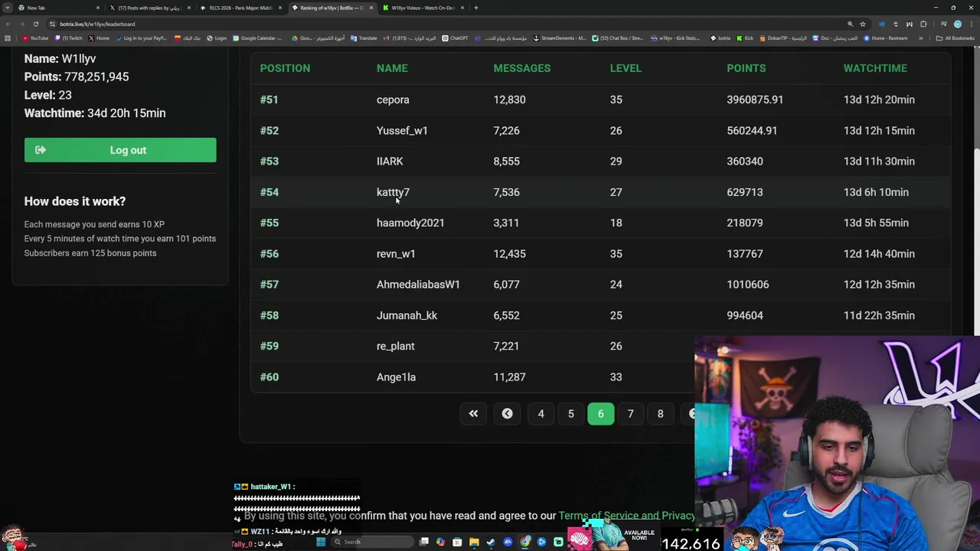Image resolution: width=980 pixels, height=551 pixels.
Task: Open leaderboard page 8
Action: (x=660, y=413)
